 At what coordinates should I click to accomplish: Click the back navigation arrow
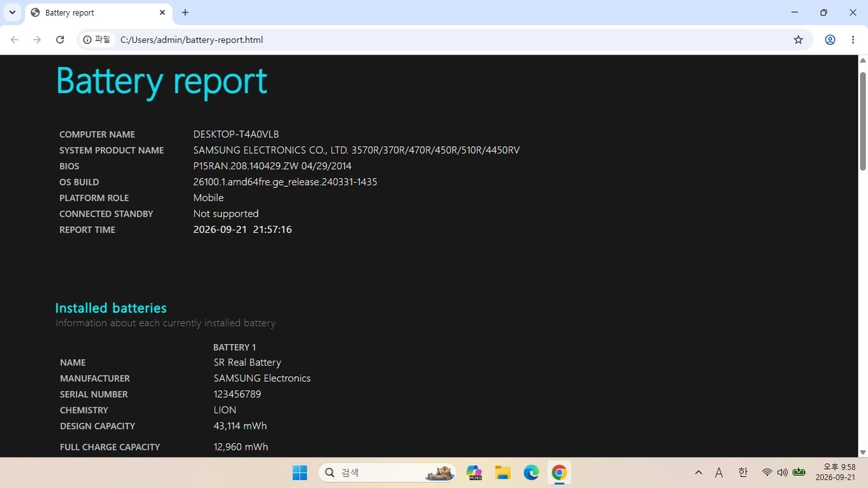click(x=14, y=40)
